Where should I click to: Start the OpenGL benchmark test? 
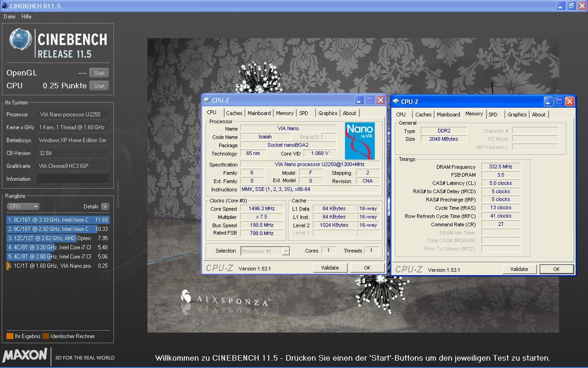pyautogui.click(x=99, y=73)
